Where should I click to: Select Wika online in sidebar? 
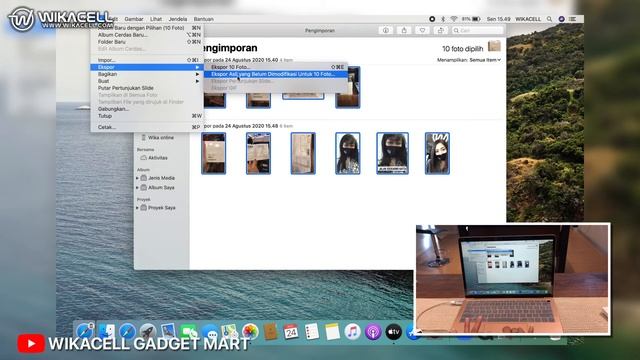coord(160,138)
